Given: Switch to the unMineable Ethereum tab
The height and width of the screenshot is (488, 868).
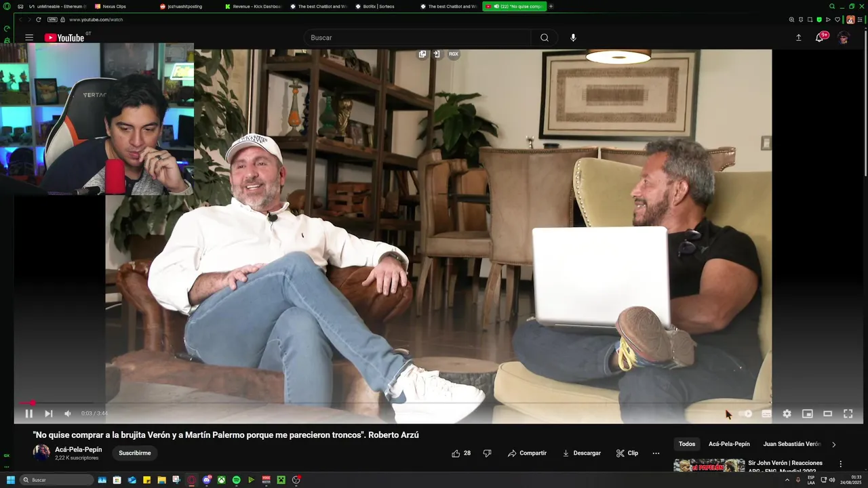Looking at the screenshot, I should pyautogui.click(x=56, y=6).
